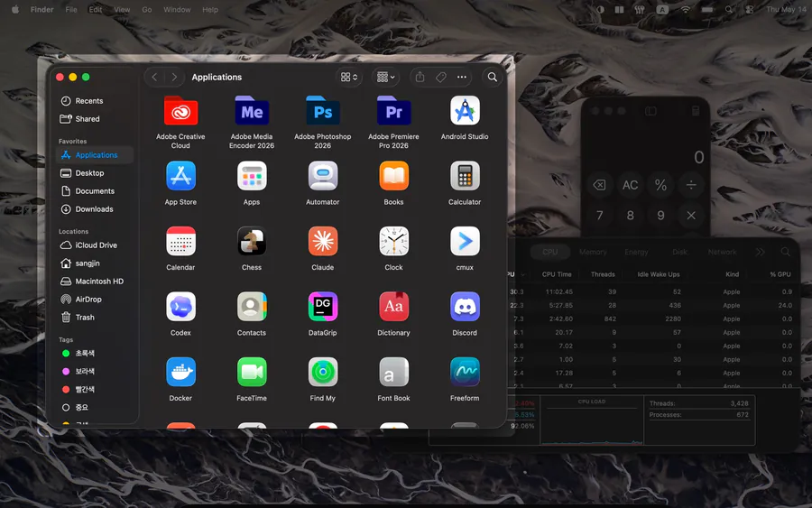812x508 pixels.
Task: Select the green 초록색 tag
Action: pos(95,353)
